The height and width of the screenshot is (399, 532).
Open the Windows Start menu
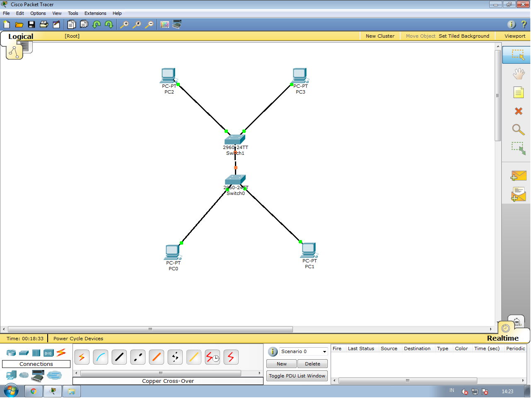click(x=11, y=392)
